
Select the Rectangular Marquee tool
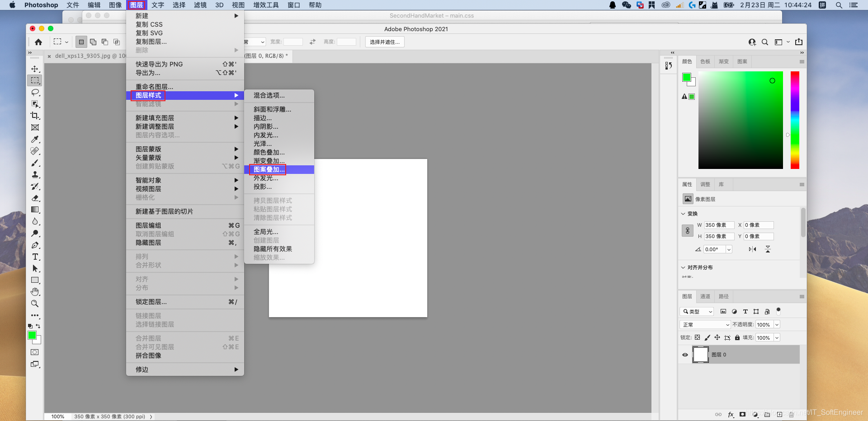(x=35, y=80)
